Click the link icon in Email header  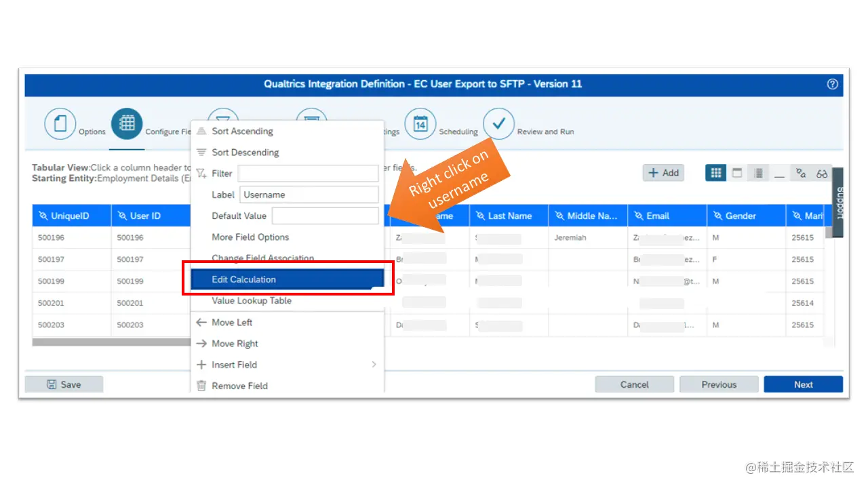coord(639,216)
